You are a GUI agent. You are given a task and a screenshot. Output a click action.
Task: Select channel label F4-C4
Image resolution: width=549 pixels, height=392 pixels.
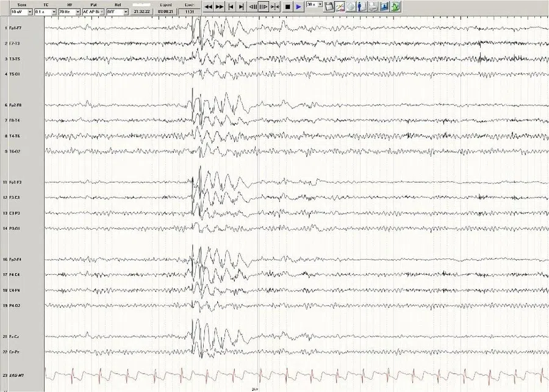[15, 275]
